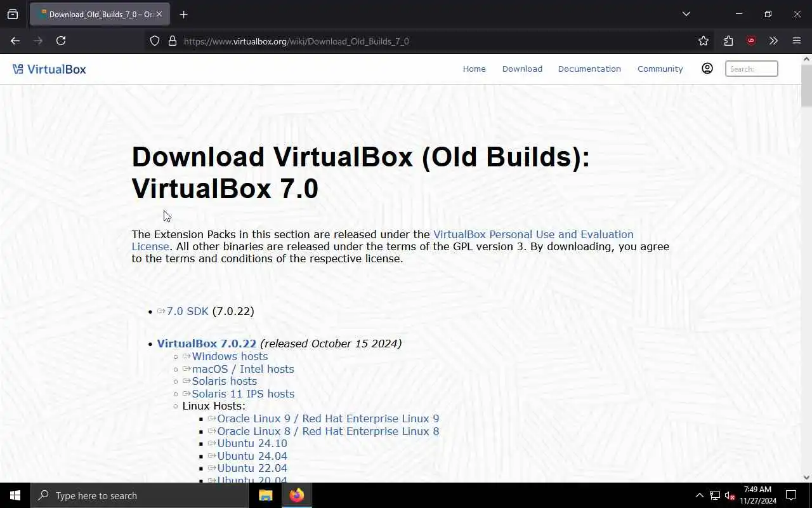Image resolution: width=812 pixels, height=508 pixels.
Task: Download Windows hosts build
Action: click(x=230, y=356)
